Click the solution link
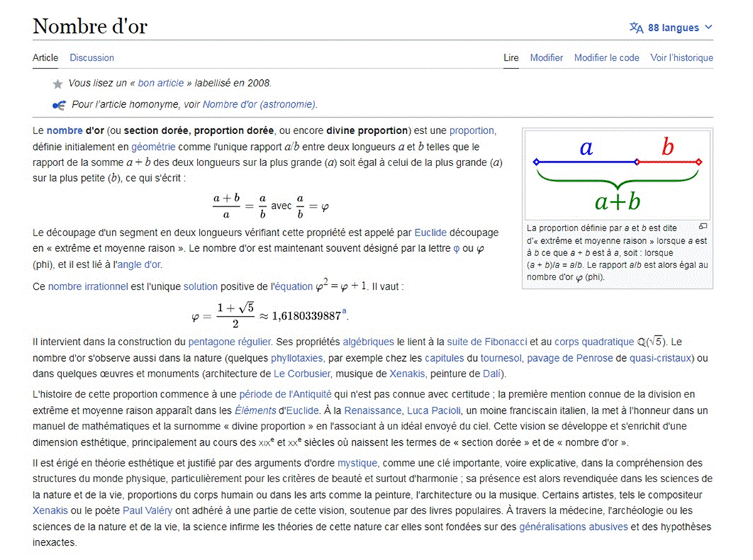 200,287
